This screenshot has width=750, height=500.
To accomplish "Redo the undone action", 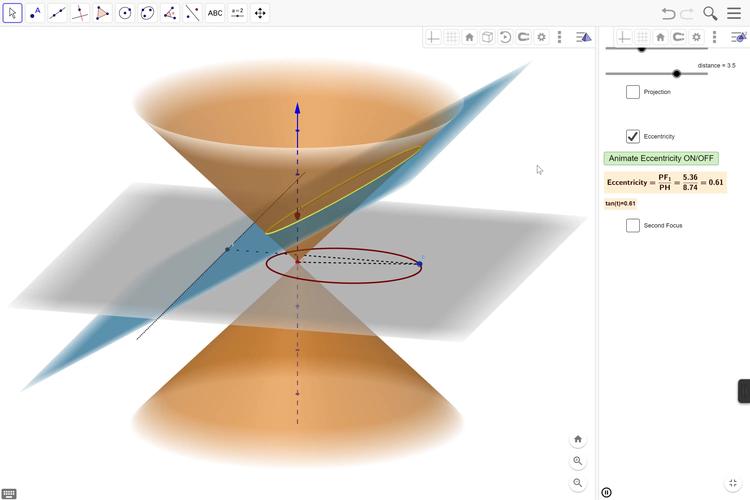I will point(687,13).
